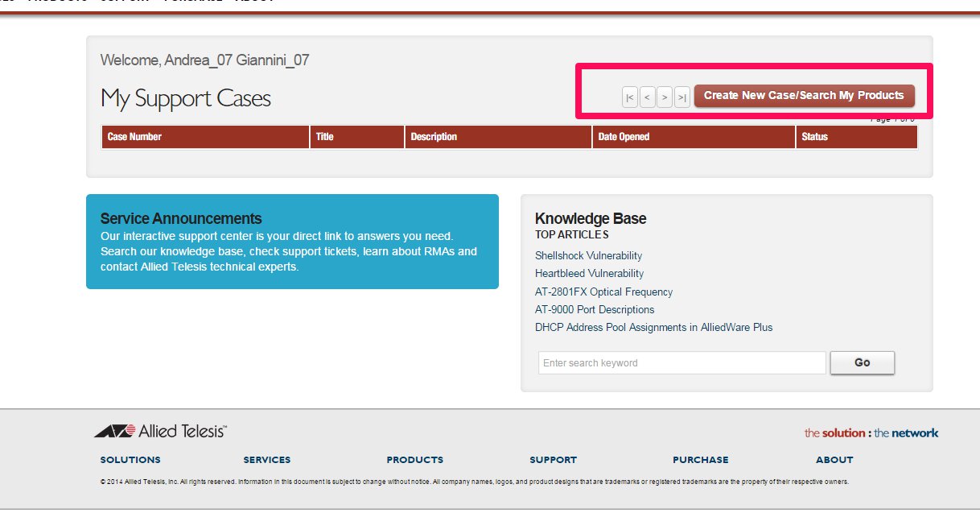Open PRODUCTS footer menu link

[x=415, y=460]
